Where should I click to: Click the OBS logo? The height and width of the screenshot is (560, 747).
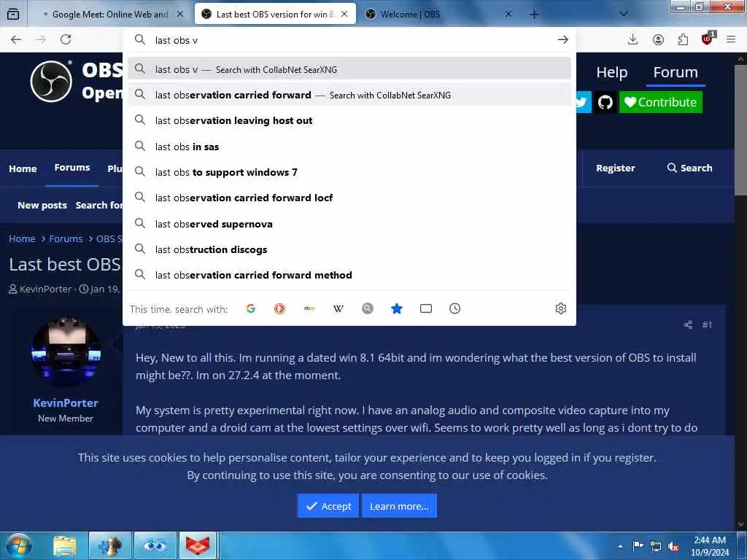pyautogui.click(x=52, y=82)
